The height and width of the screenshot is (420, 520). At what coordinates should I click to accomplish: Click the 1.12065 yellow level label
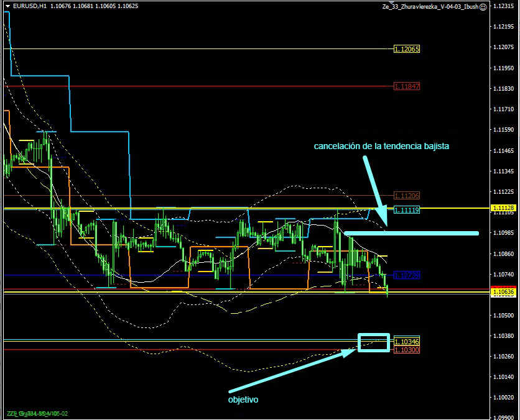[x=407, y=49]
